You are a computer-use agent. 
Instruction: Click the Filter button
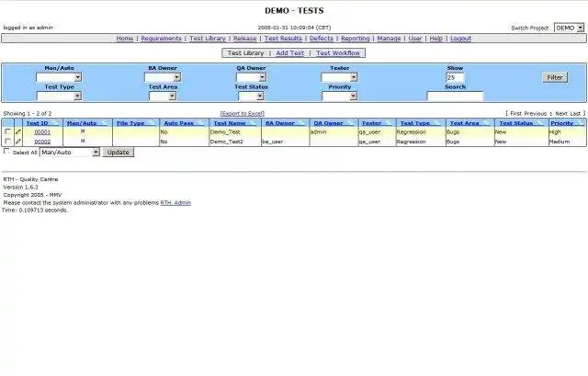555,77
